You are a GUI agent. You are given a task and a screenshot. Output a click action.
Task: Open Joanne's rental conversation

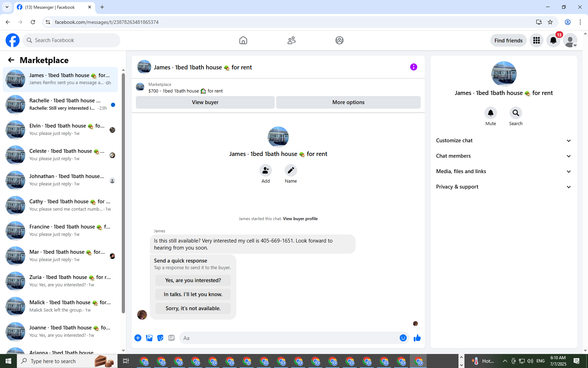pos(61,332)
